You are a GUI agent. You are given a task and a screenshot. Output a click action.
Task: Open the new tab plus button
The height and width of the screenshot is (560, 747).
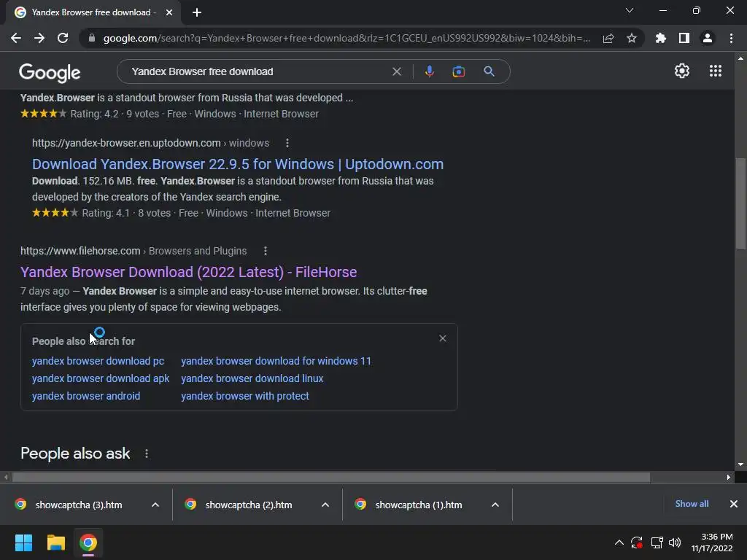click(197, 12)
